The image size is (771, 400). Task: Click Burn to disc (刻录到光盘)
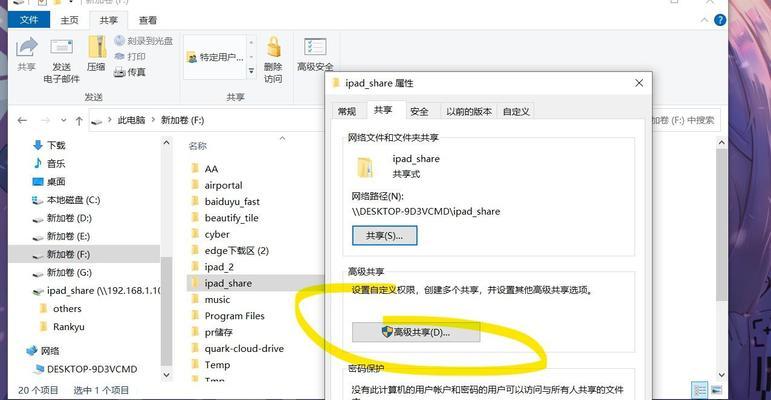coord(143,41)
